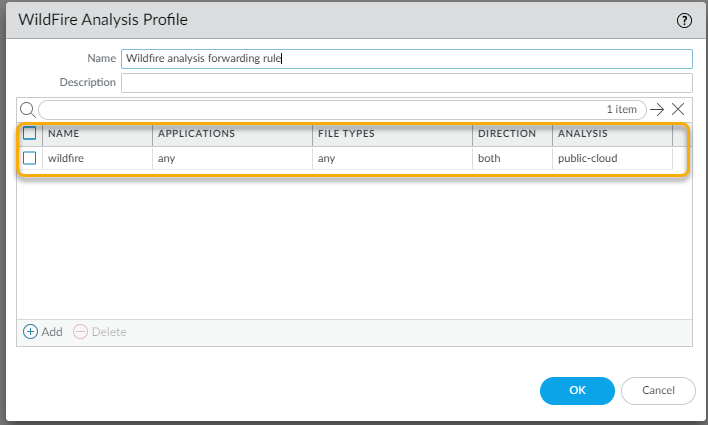Click the Direction column header
Image resolution: width=708 pixels, height=425 pixels.
(511, 133)
